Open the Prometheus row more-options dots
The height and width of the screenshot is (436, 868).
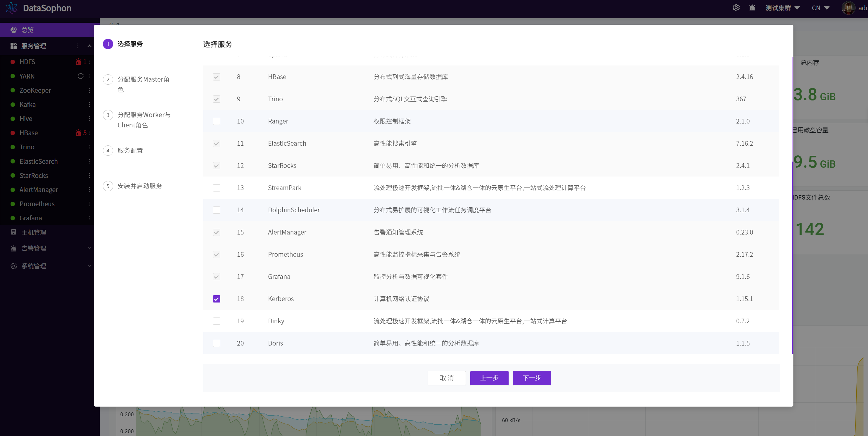click(90, 204)
